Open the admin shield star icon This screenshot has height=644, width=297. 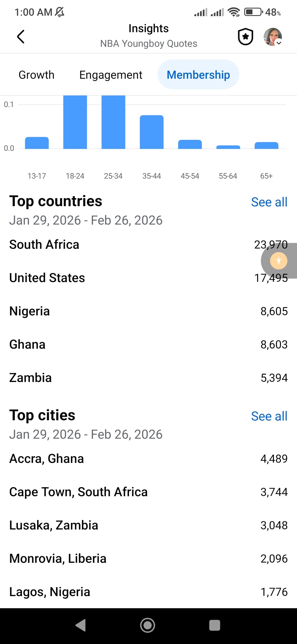coord(245,37)
